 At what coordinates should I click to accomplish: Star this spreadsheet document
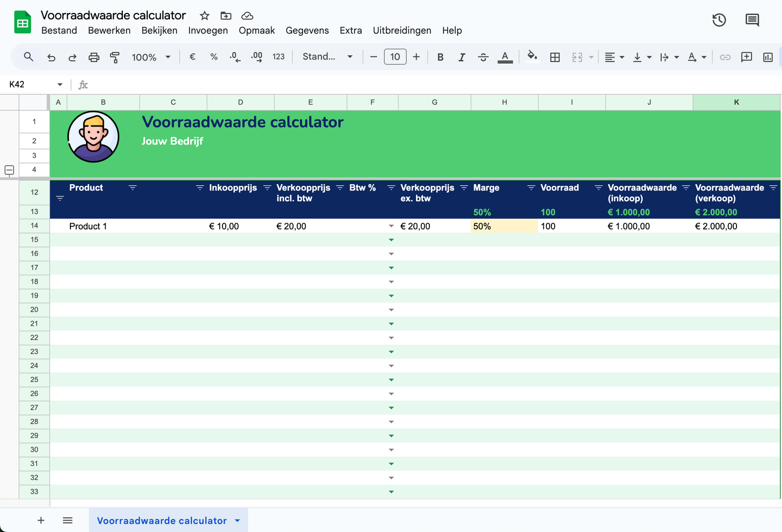pyautogui.click(x=205, y=16)
